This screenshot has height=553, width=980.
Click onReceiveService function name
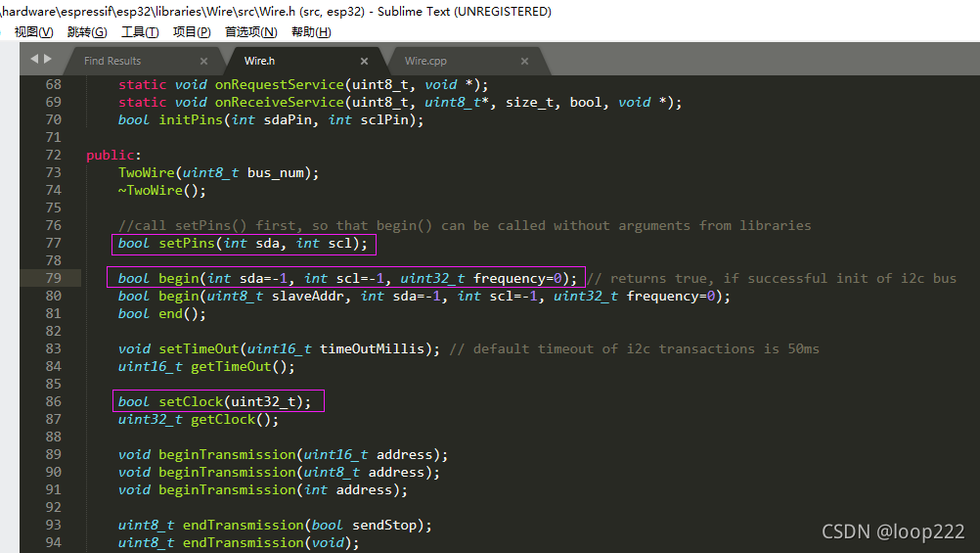pos(280,102)
